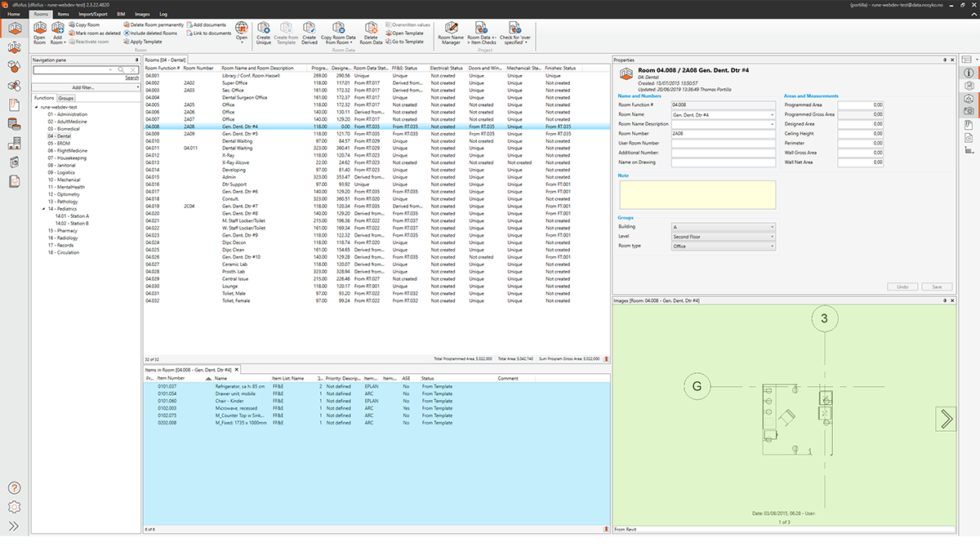Click the Delete Room Data icon
Screen dimensions: 980x551
371,33
